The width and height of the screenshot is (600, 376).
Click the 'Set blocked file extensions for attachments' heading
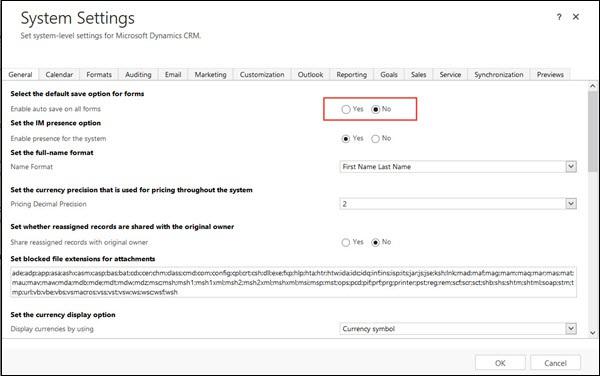click(x=83, y=259)
